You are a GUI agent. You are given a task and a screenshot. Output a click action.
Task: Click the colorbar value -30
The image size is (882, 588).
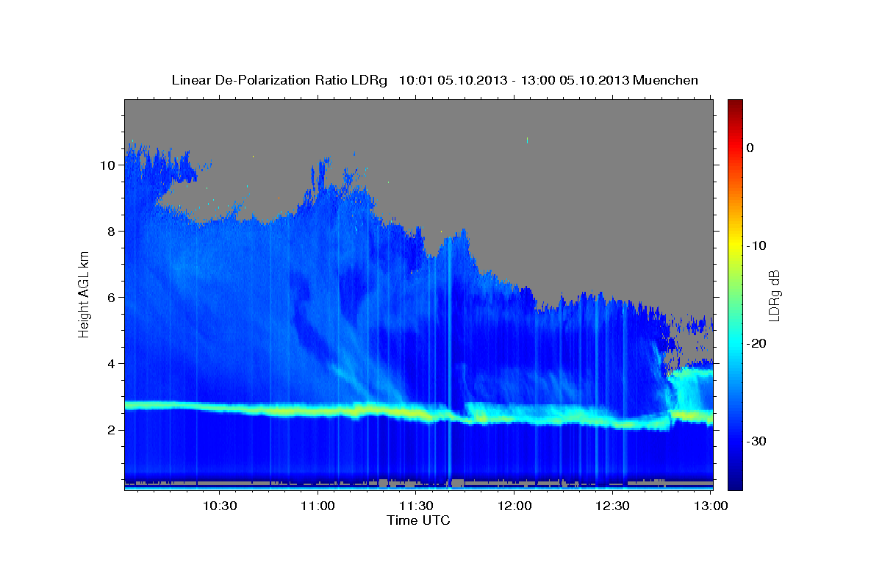point(756,441)
